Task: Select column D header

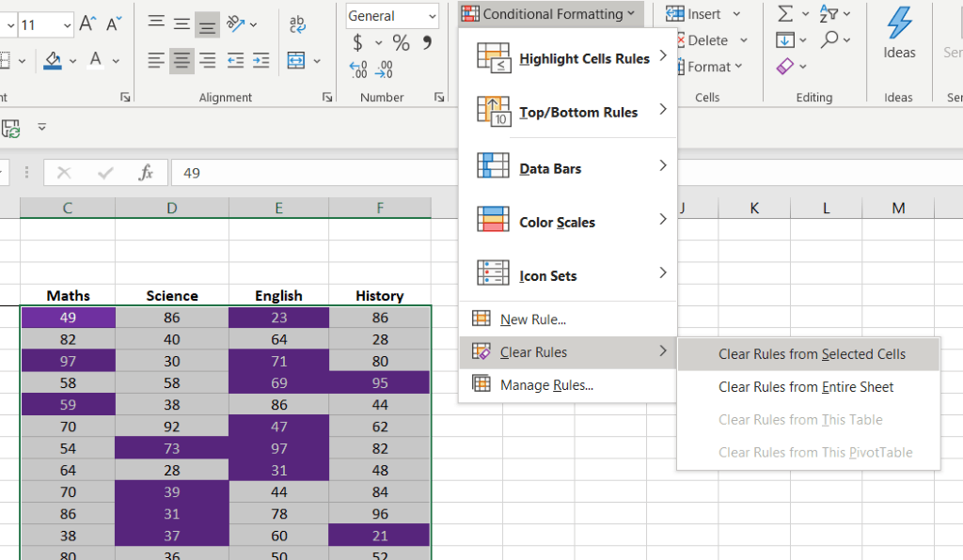Action: point(172,208)
